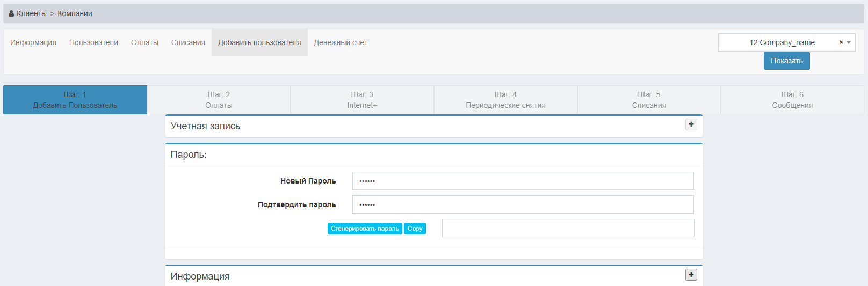
Task: Select the Денежный счёт tab
Action: point(341,42)
